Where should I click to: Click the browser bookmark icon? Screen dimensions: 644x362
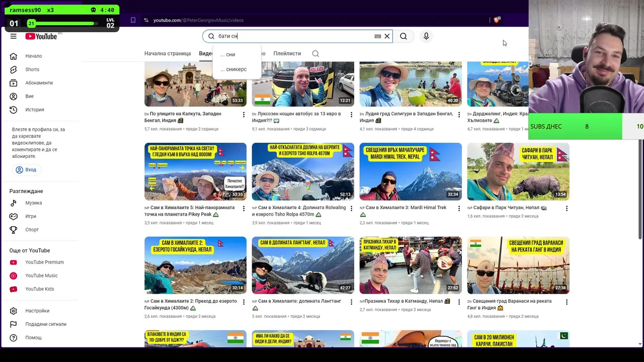pyautogui.click(x=133, y=20)
